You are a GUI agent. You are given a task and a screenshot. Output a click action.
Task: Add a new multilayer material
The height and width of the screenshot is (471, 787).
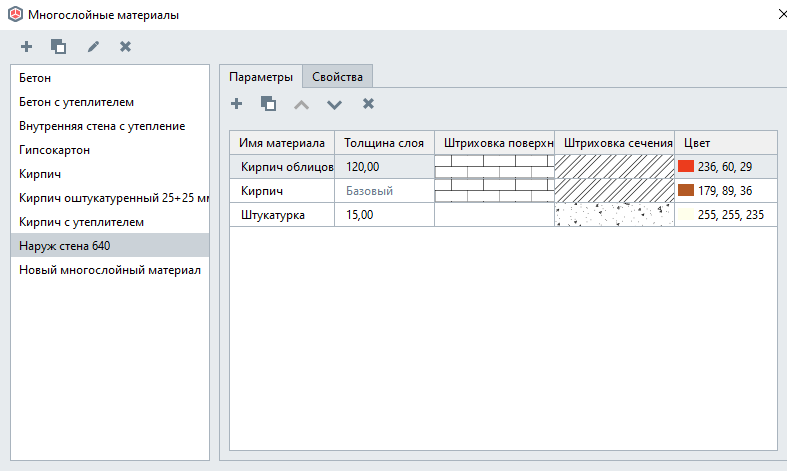[x=27, y=46]
